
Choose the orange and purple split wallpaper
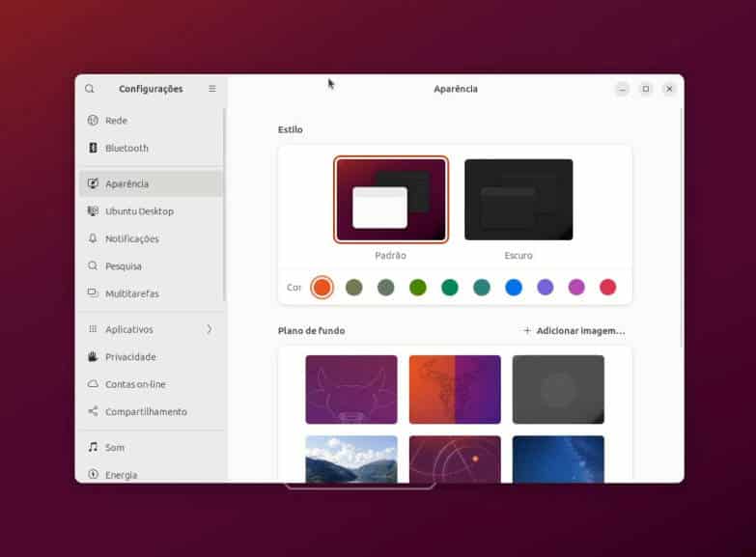(x=455, y=390)
